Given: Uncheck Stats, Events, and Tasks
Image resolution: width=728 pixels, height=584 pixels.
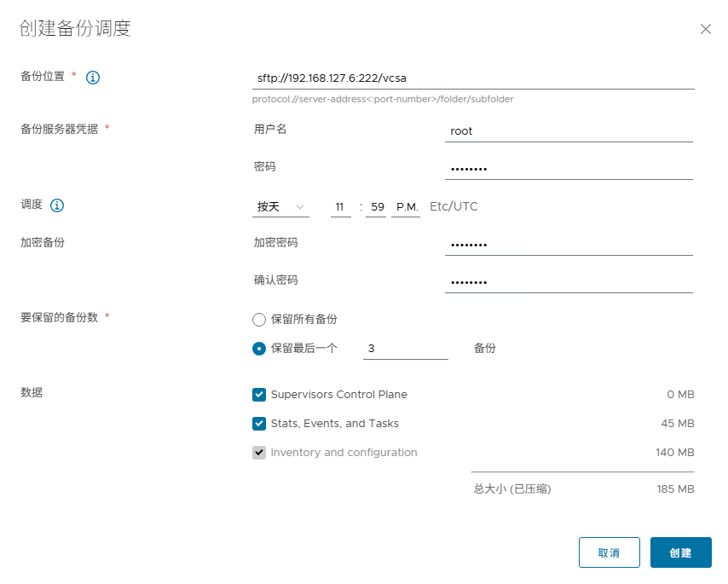Looking at the screenshot, I should tap(257, 424).
